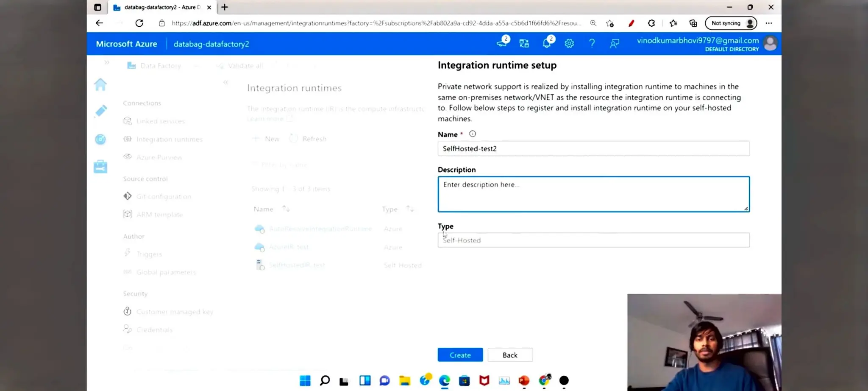Sort runtimes by Name column arrows
The image size is (868, 391).
pyautogui.click(x=286, y=209)
